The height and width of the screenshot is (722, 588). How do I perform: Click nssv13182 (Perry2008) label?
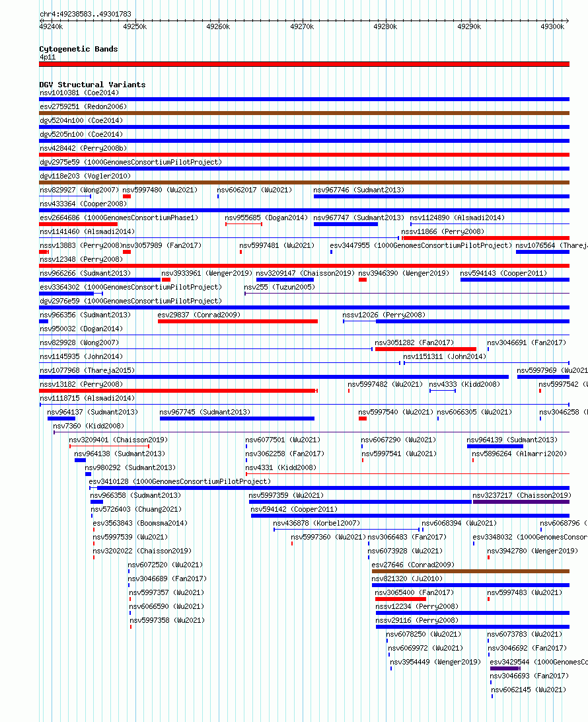(81, 384)
